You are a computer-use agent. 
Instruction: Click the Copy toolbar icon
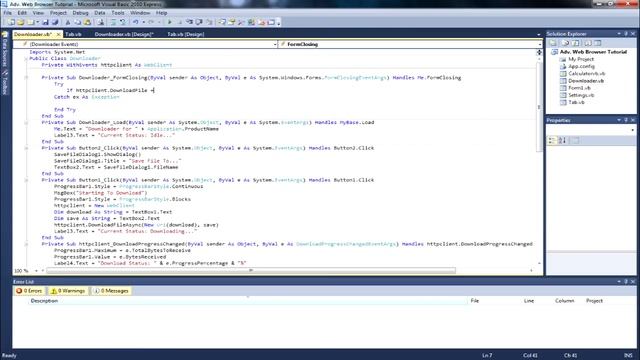coord(78,22)
